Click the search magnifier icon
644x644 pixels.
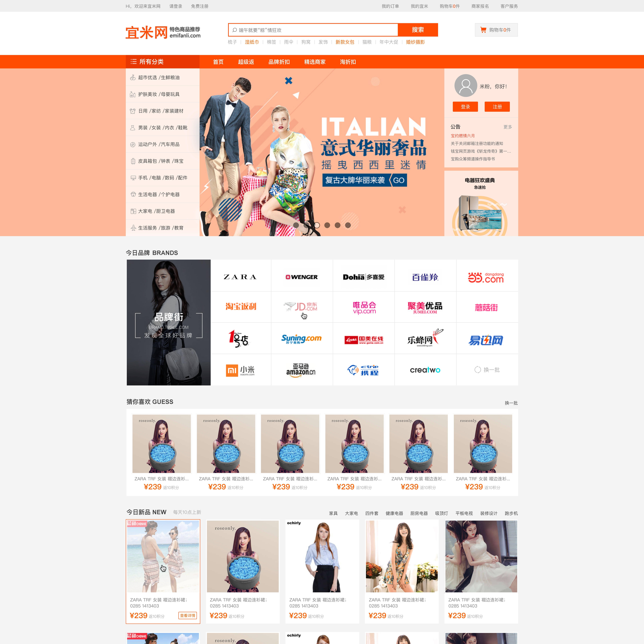tap(235, 30)
